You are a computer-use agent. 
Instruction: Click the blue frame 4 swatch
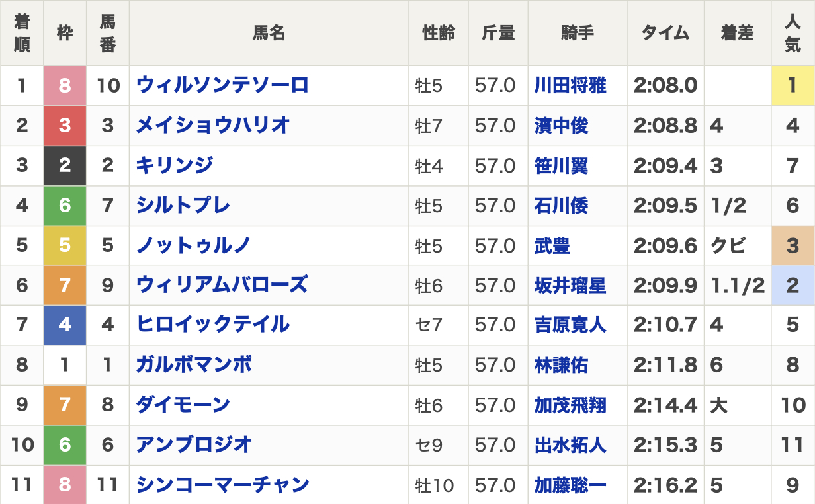point(65,325)
